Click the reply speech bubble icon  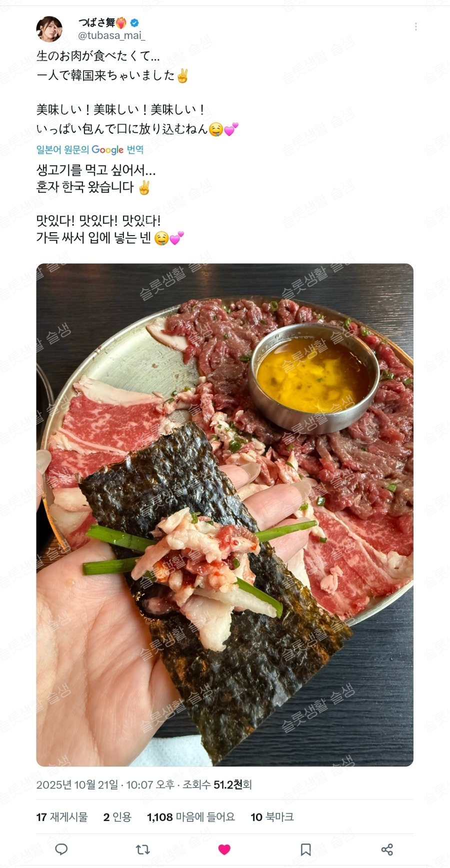coord(61,849)
